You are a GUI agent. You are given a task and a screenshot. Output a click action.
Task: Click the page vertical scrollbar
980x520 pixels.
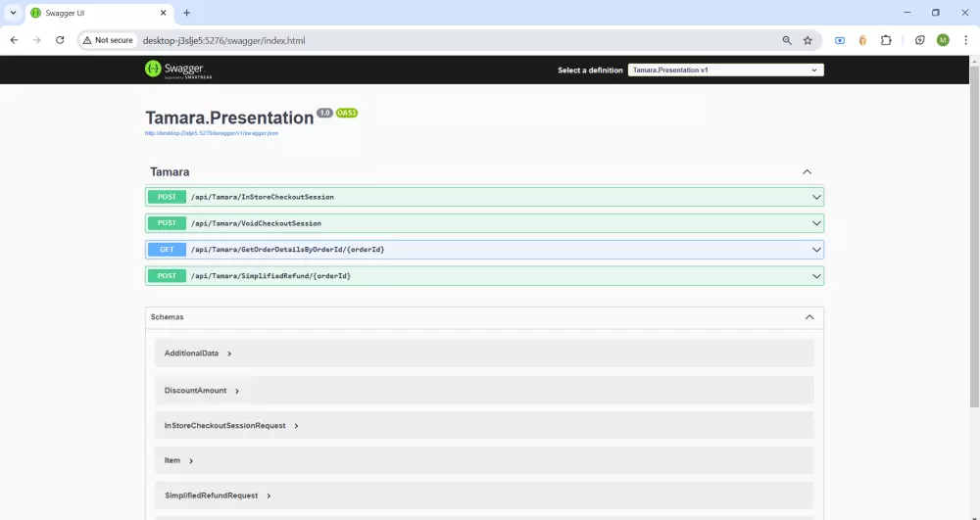point(974,237)
